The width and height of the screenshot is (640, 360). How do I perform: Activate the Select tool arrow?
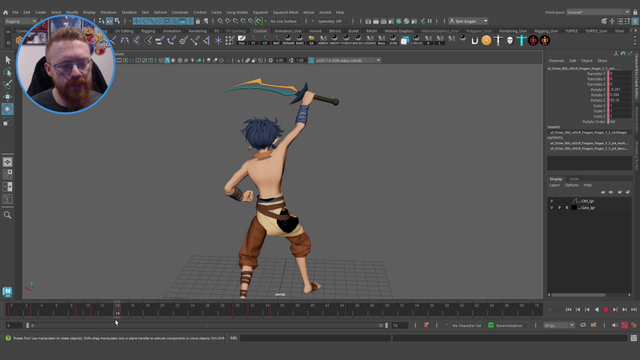click(x=7, y=60)
